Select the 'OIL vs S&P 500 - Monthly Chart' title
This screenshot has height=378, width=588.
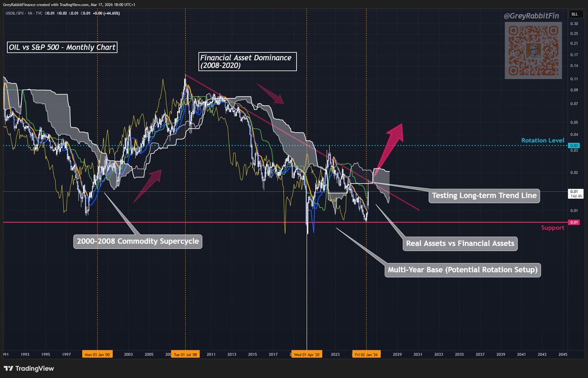tap(62, 47)
